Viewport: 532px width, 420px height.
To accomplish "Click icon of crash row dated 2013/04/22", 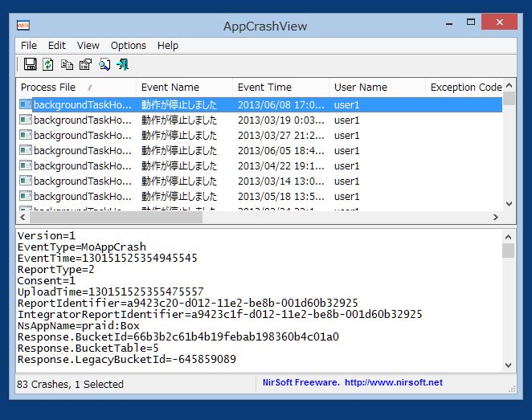I will [x=26, y=165].
